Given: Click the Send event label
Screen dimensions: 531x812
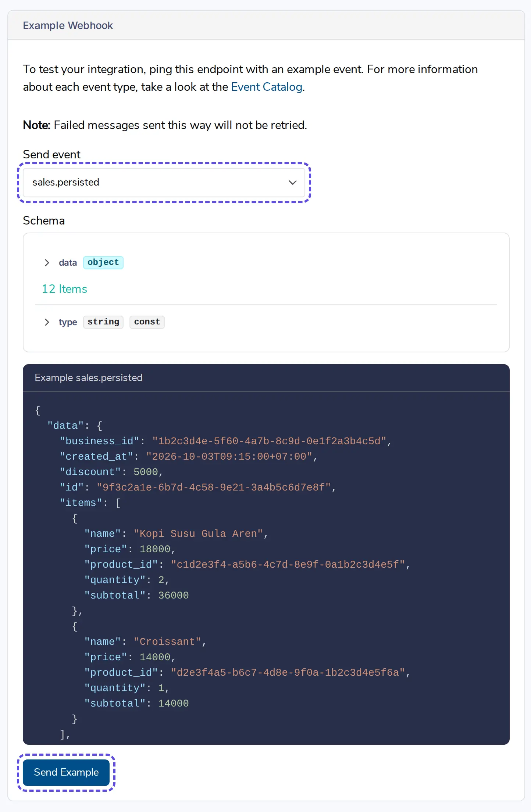Looking at the screenshot, I should pos(51,155).
